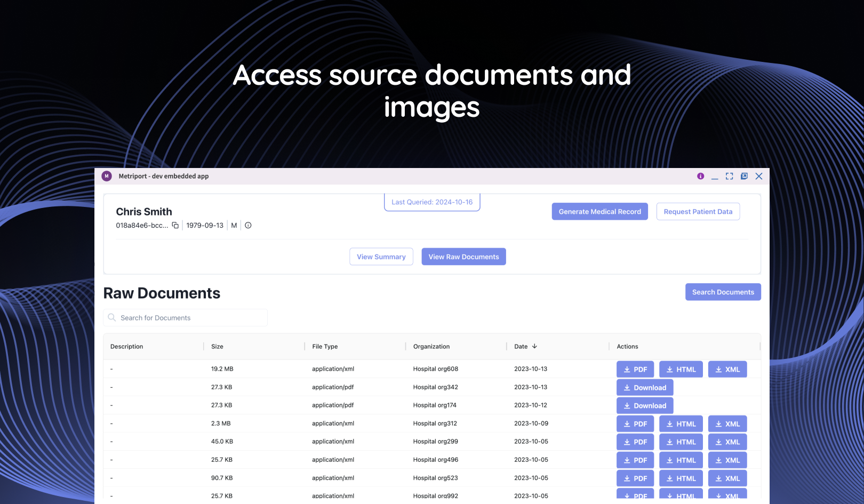Click Raw Documents heading

pos(162,293)
